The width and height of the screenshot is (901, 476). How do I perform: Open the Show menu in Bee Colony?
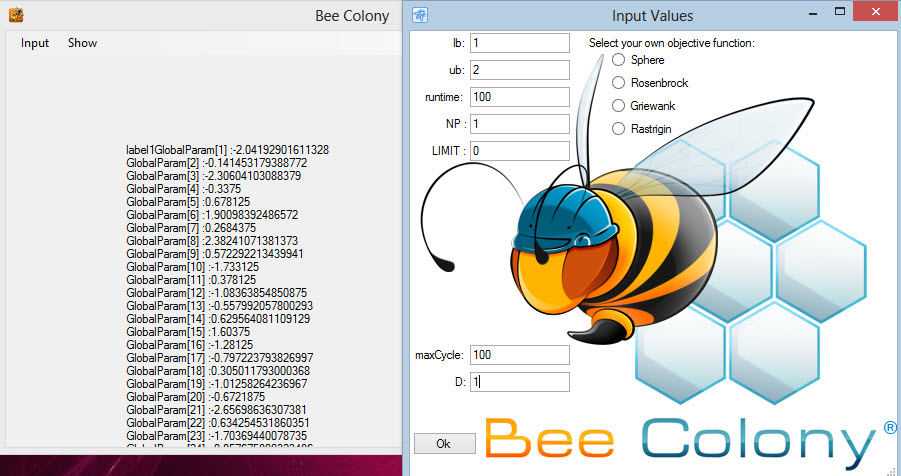(82, 43)
